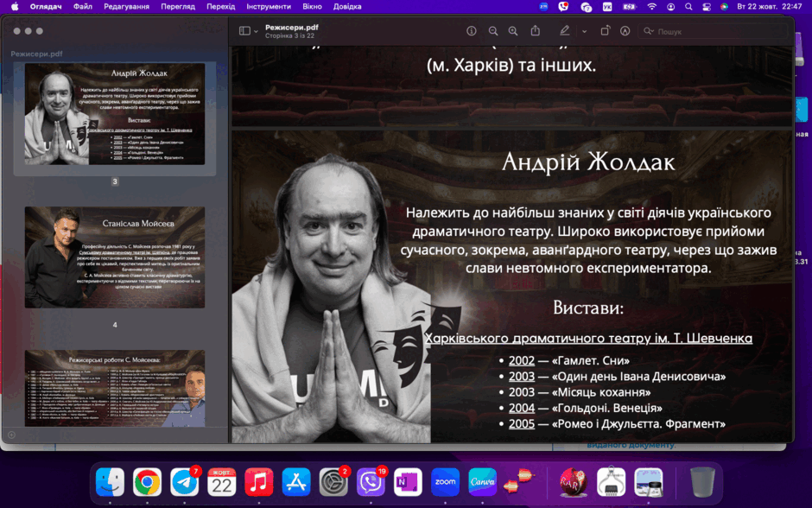
Task: Open macOS Control Center in menu bar
Action: [707, 7]
